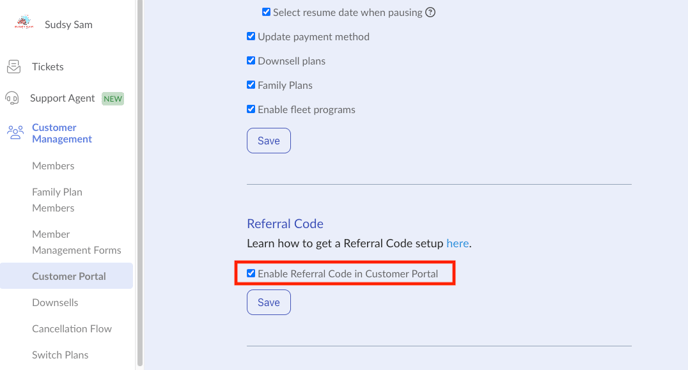688x370 pixels.
Task: Open the Members sidebar item
Action: tap(53, 165)
